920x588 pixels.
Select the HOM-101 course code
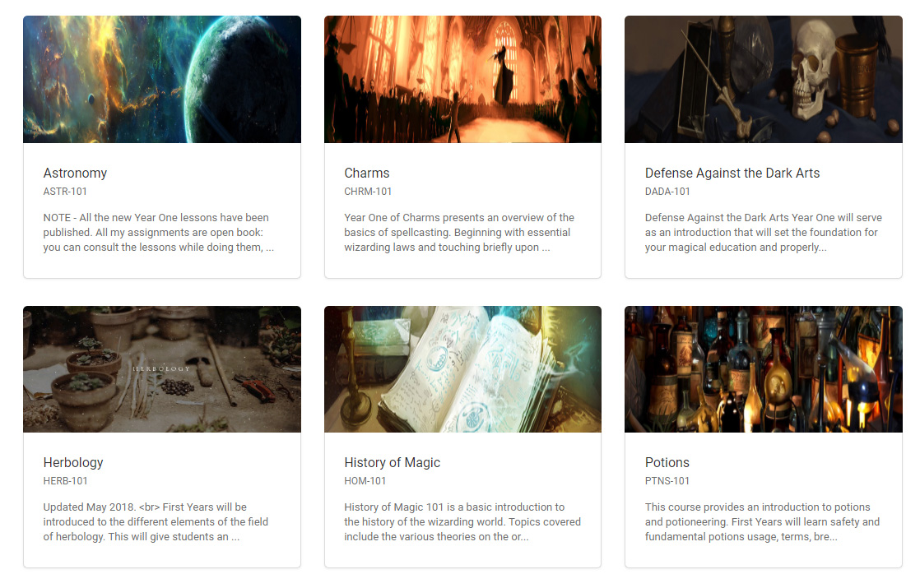(x=365, y=481)
